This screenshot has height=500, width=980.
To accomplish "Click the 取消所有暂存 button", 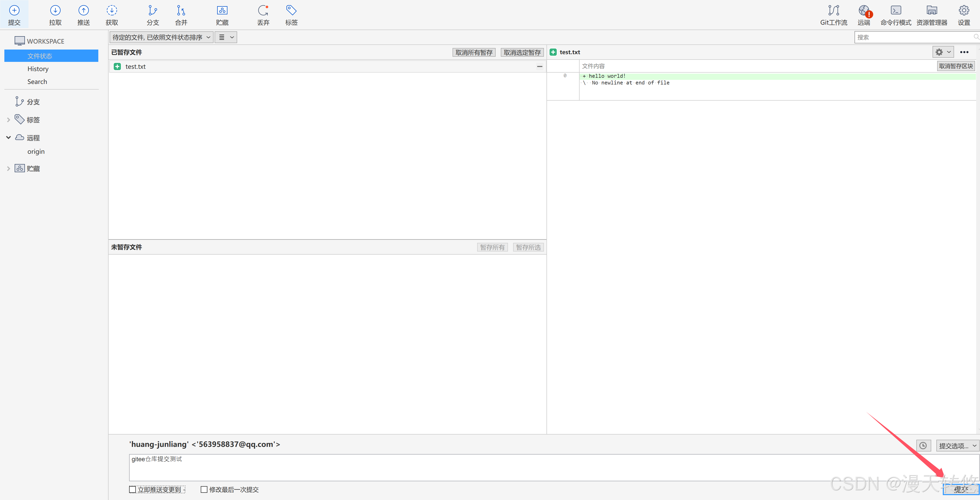I will [x=474, y=53].
